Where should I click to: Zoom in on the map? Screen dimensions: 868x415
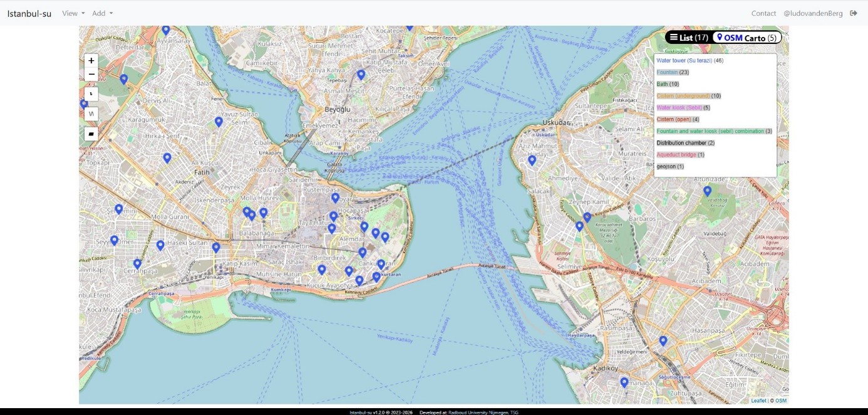point(91,61)
